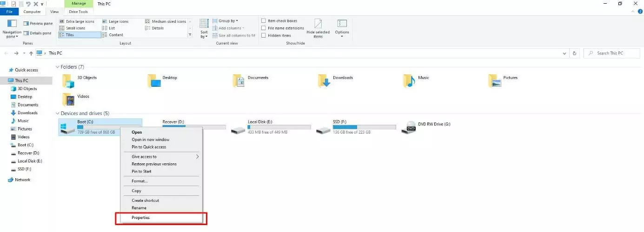Switch to List layout
Image resolution: width=644 pixels, height=232 pixels.
click(x=108, y=28)
